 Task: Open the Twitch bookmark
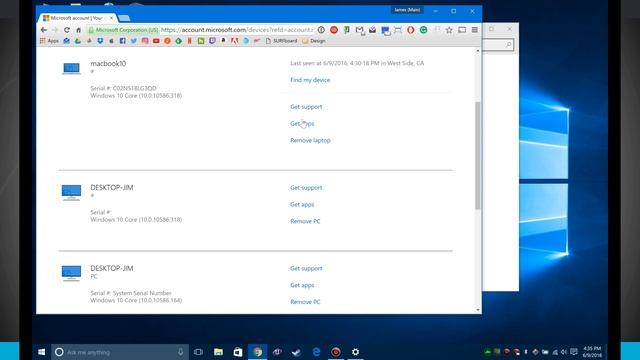pos(212,41)
